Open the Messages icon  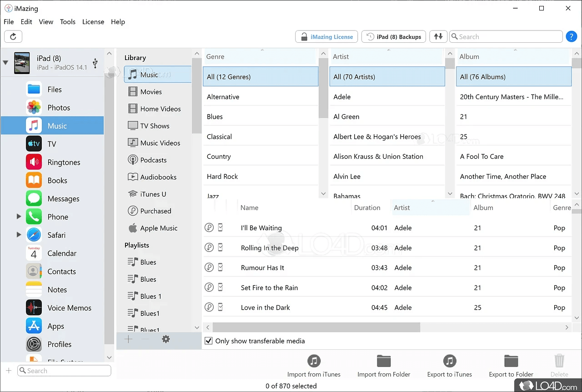(x=34, y=199)
